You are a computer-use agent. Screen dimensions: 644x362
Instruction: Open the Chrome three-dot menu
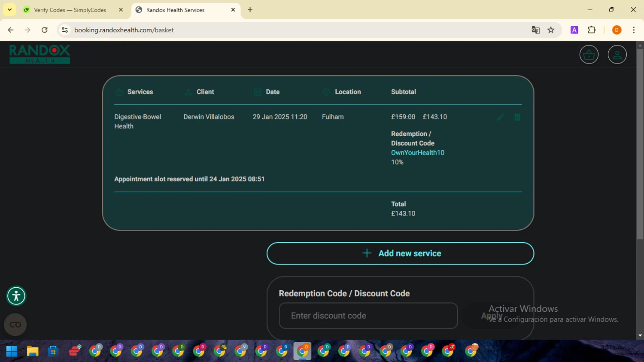(634, 30)
